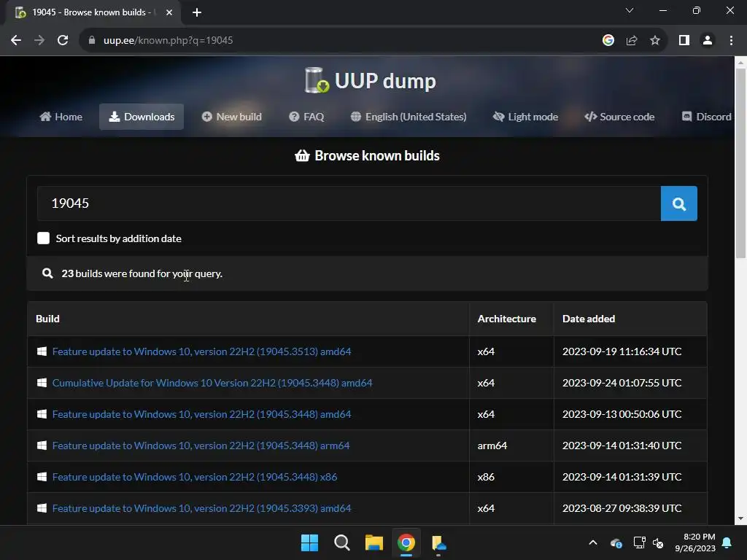The image size is (747, 560).
Task: Reload the current page
Action: (x=63, y=41)
